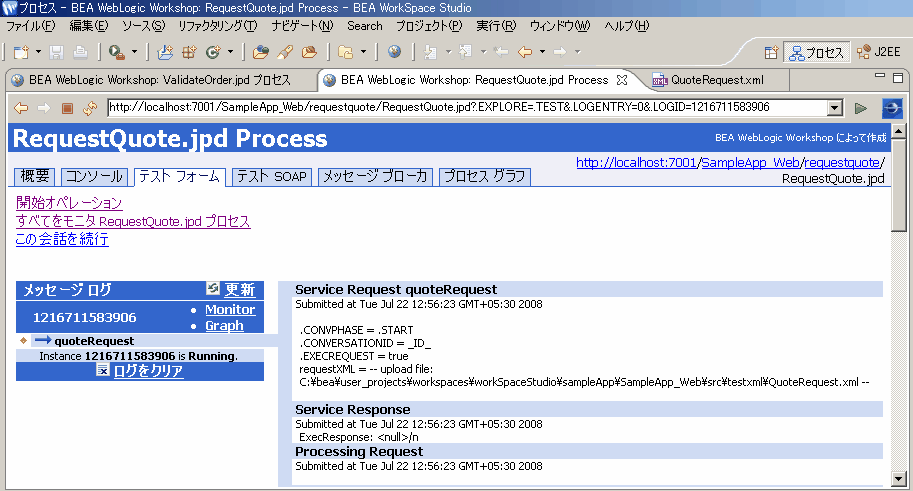This screenshot has height=491, width=913.
Task: Open the back history dropdown arrow
Action: [x=542, y=52]
